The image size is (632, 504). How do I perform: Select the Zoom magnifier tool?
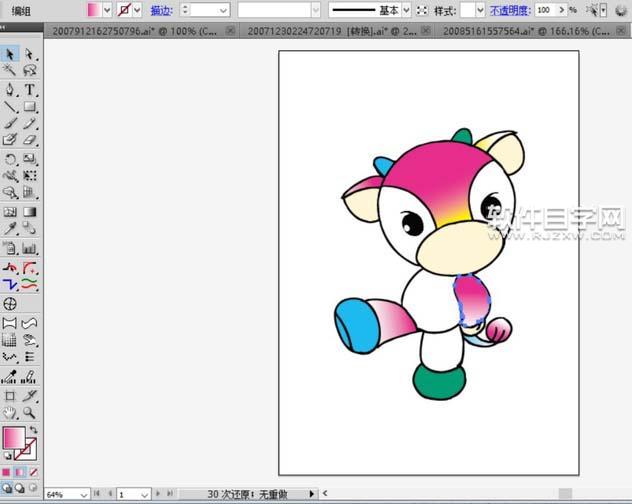click(30, 412)
